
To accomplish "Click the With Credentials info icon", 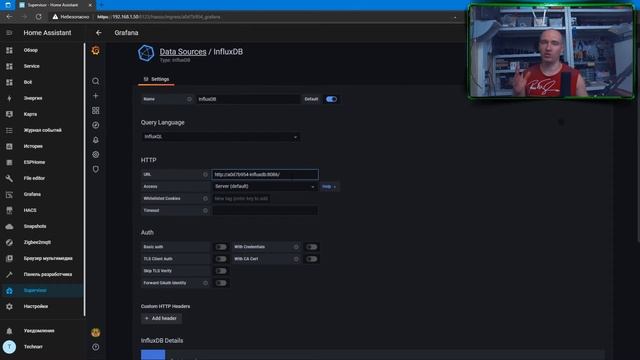I will (296, 247).
